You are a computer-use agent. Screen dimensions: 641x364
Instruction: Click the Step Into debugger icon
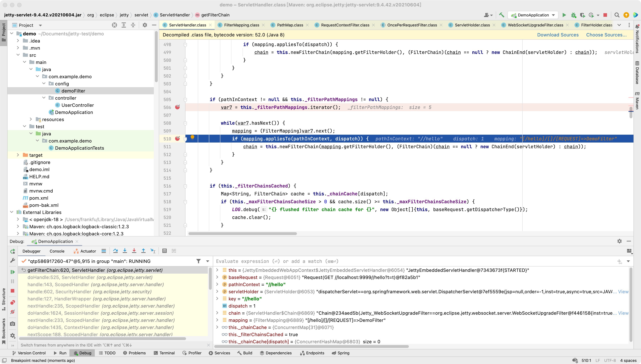(x=125, y=251)
